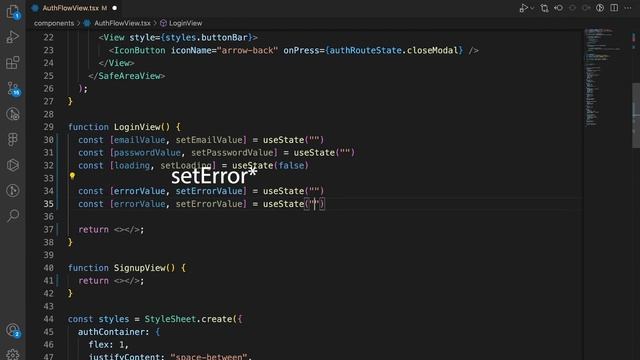Click setErrorValue on line 35

[x=209, y=204]
